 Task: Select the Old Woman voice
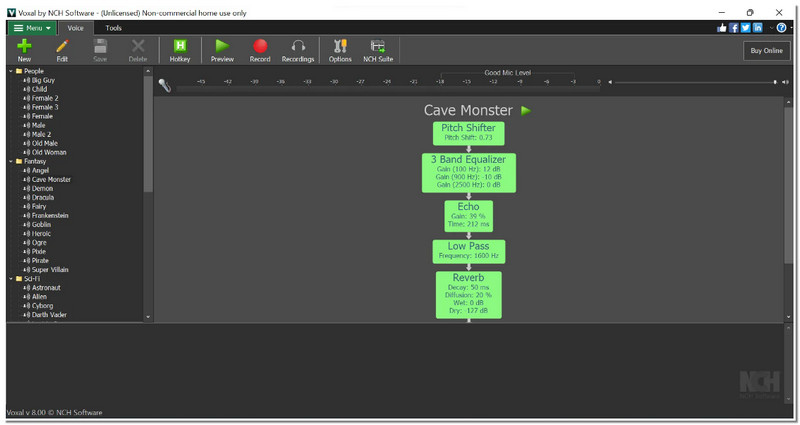(x=49, y=152)
